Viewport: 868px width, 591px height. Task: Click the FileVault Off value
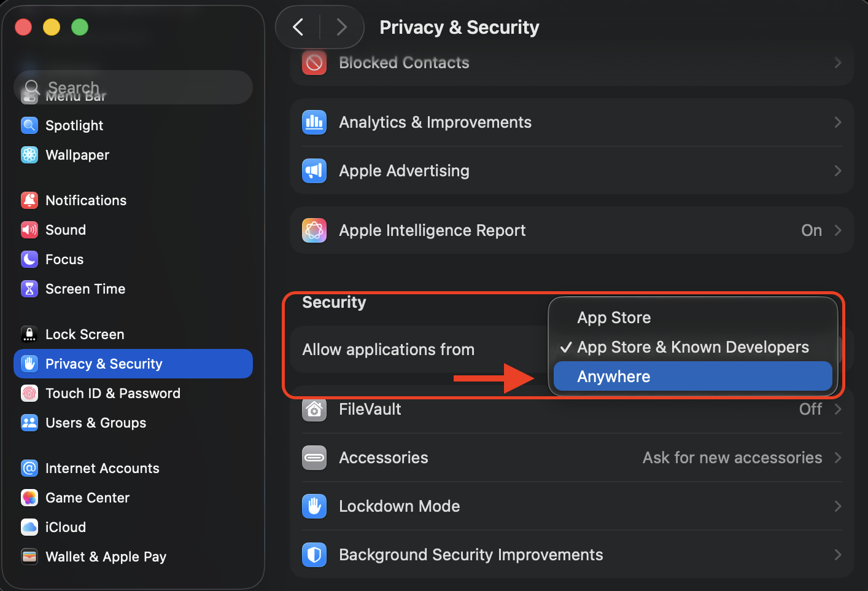[x=810, y=409]
